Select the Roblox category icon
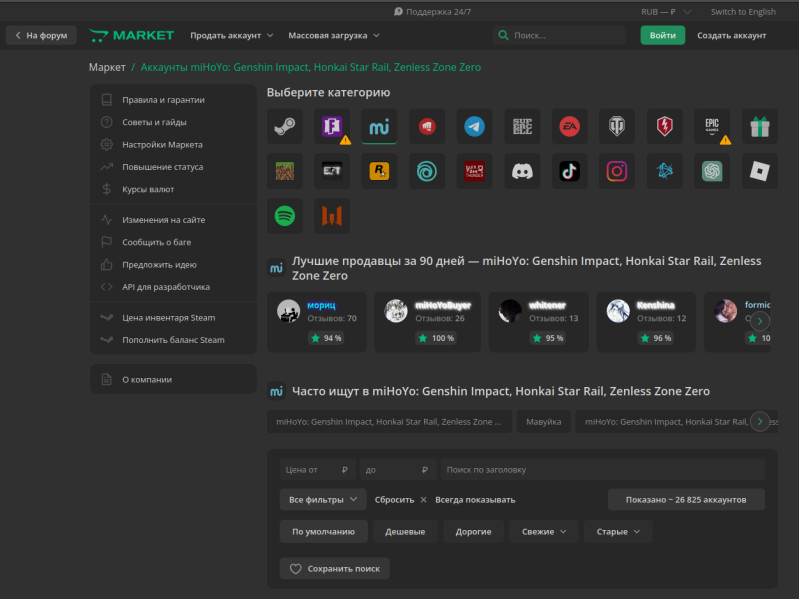The image size is (799, 599). 760,171
